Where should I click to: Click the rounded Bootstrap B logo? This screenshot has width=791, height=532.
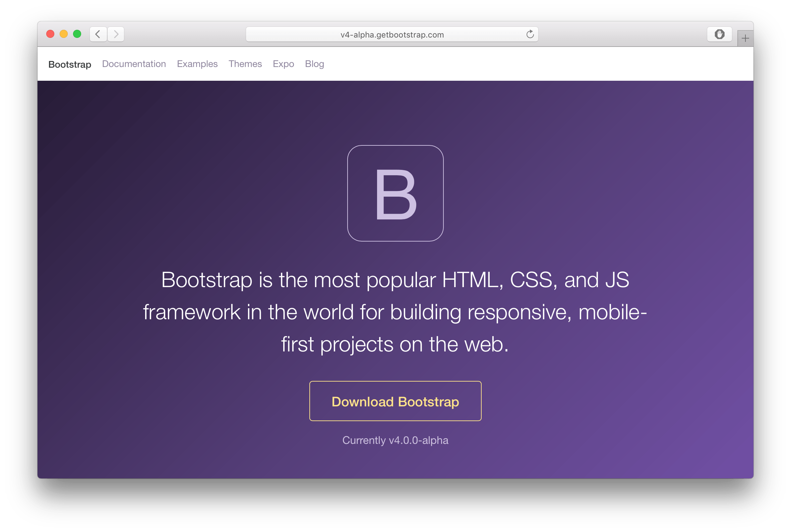[395, 193]
